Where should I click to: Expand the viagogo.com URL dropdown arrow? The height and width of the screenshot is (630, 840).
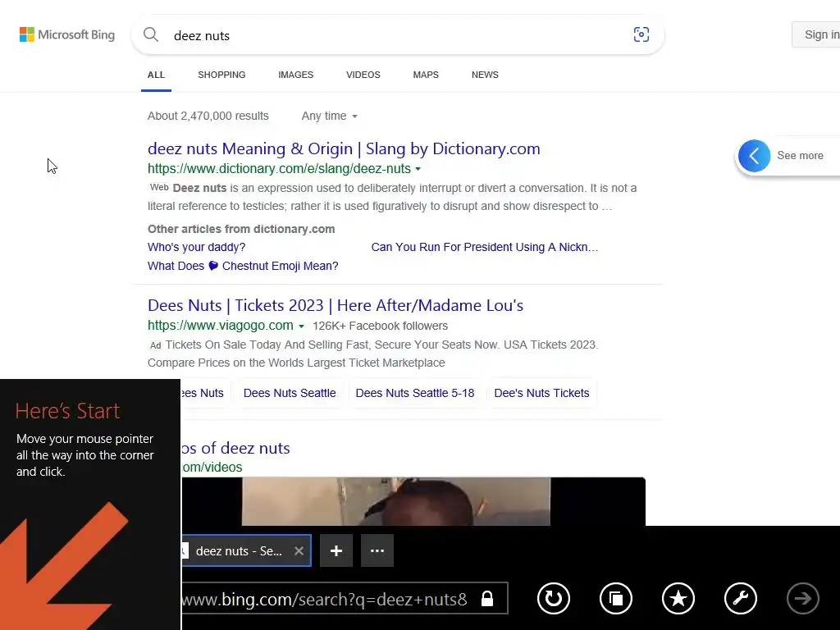click(x=302, y=326)
